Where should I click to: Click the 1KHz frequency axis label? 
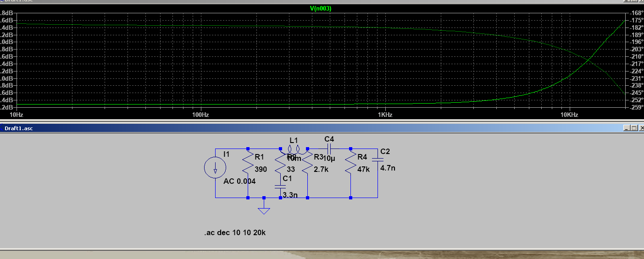[385, 115]
